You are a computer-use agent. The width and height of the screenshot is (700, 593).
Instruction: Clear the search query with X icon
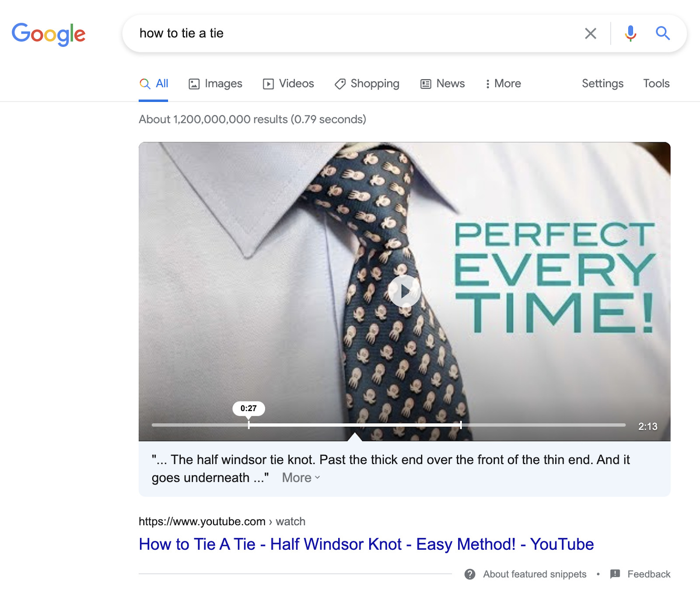coord(590,33)
